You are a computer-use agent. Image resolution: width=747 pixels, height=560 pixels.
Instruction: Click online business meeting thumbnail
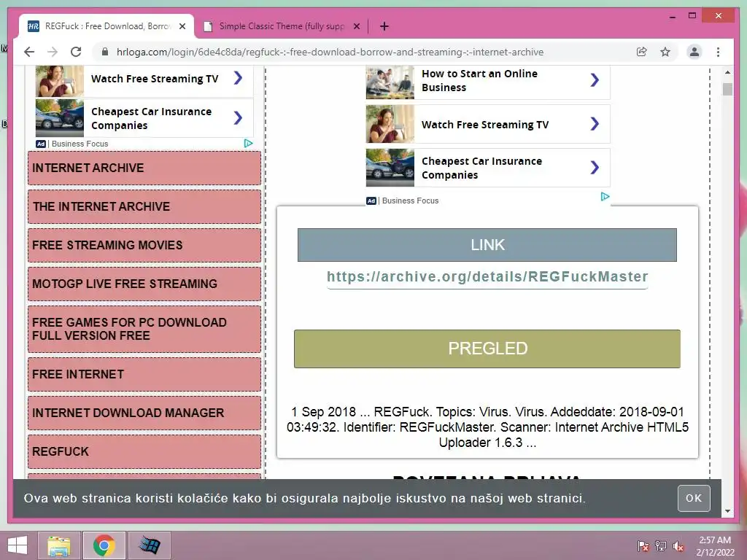pyautogui.click(x=390, y=82)
